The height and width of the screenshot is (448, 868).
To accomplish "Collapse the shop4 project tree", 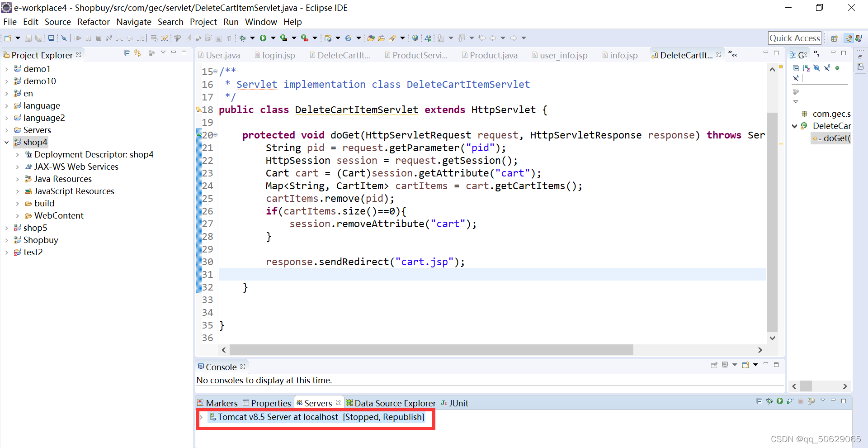I will tap(6, 142).
